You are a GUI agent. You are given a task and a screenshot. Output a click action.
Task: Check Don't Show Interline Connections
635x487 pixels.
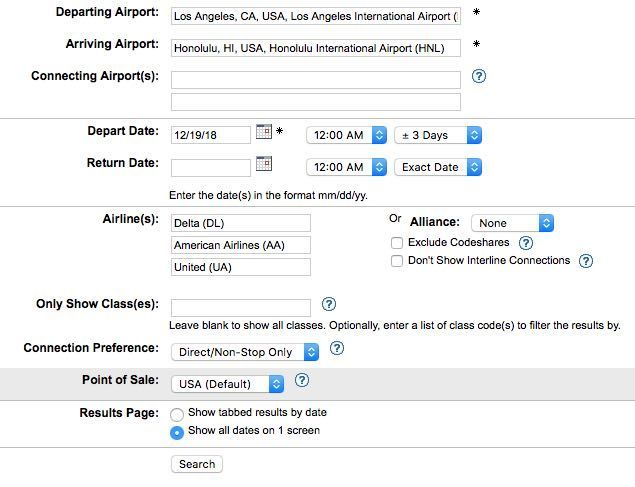[x=397, y=261]
